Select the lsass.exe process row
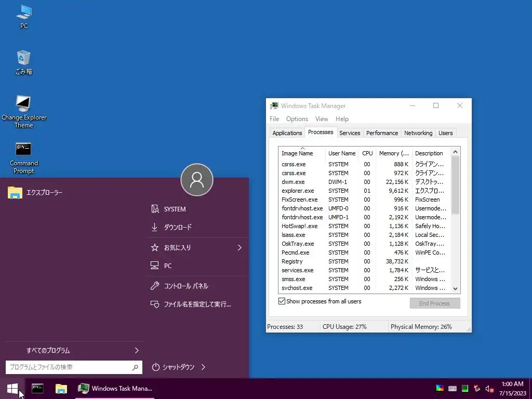The image size is (532, 399). pyautogui.click(x=365, y=235)
